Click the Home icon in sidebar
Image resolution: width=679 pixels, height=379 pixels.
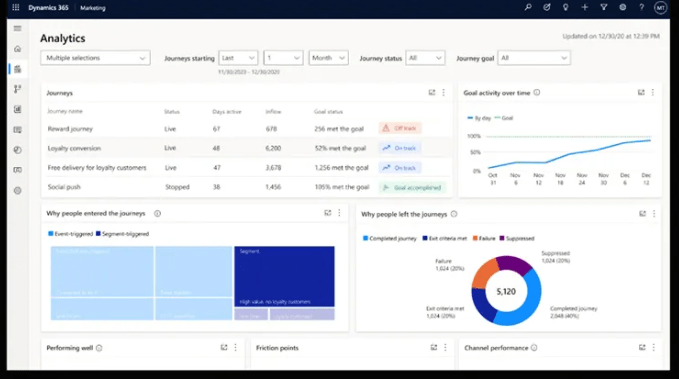pos(17,49)
